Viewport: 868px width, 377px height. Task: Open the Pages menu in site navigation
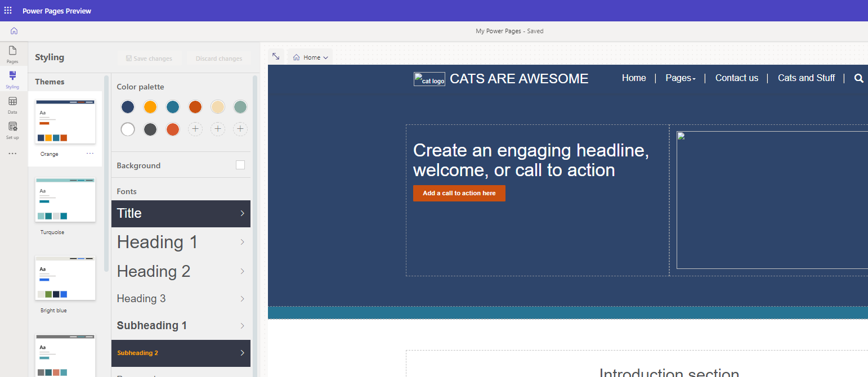pos(680,78)
